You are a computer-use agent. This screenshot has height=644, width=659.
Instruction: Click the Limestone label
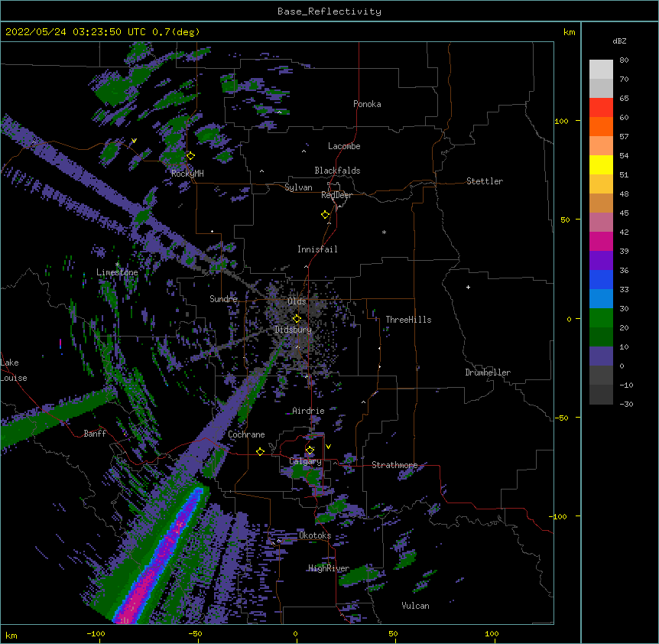pos(117,272)
